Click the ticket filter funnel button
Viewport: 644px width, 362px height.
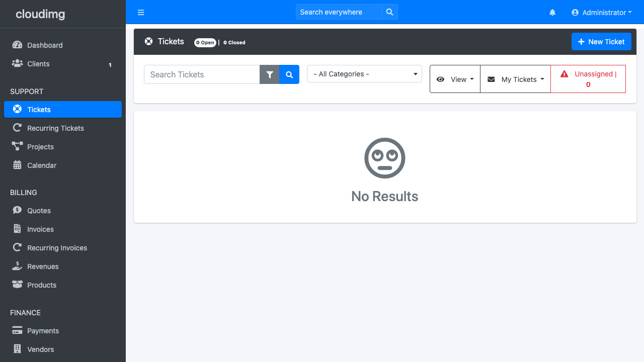[x=270, y=74]
